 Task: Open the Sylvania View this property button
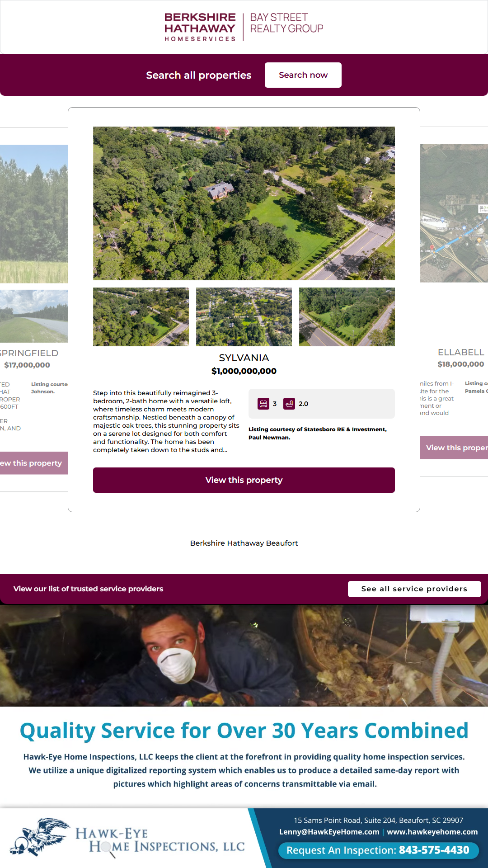click(244, 480)
